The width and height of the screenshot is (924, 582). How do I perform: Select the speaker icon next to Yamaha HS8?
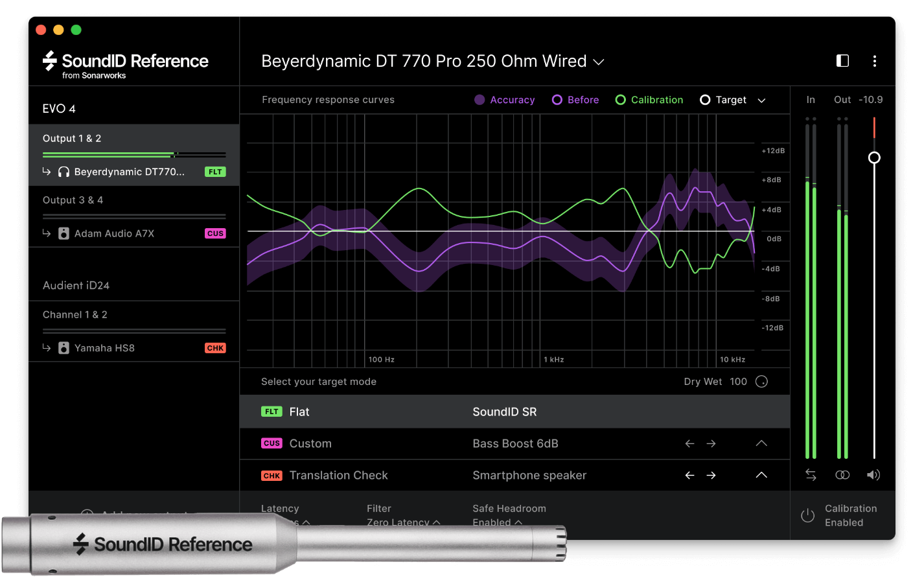(62, 347)
